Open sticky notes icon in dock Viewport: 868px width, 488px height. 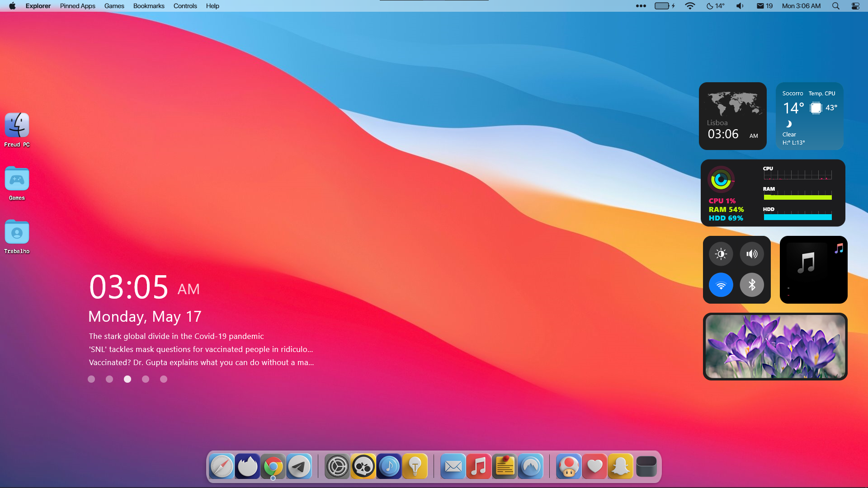tap(505, 466)
